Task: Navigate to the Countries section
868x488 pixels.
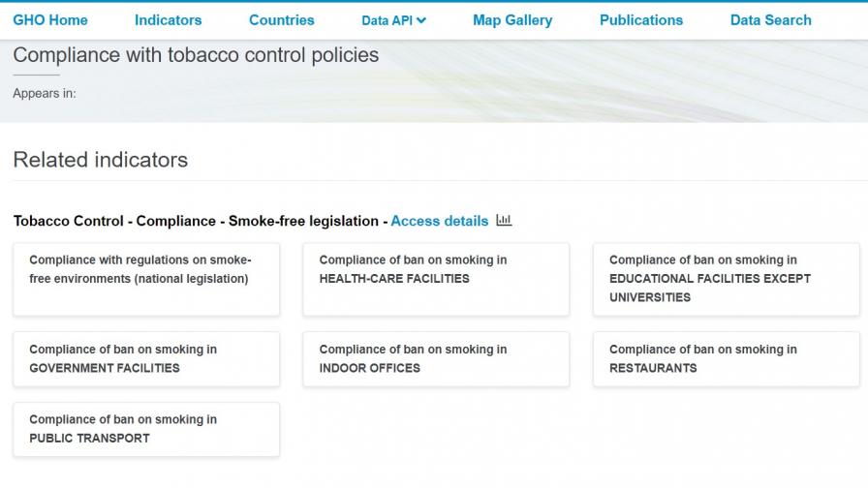Action: [x=281, y=20]
